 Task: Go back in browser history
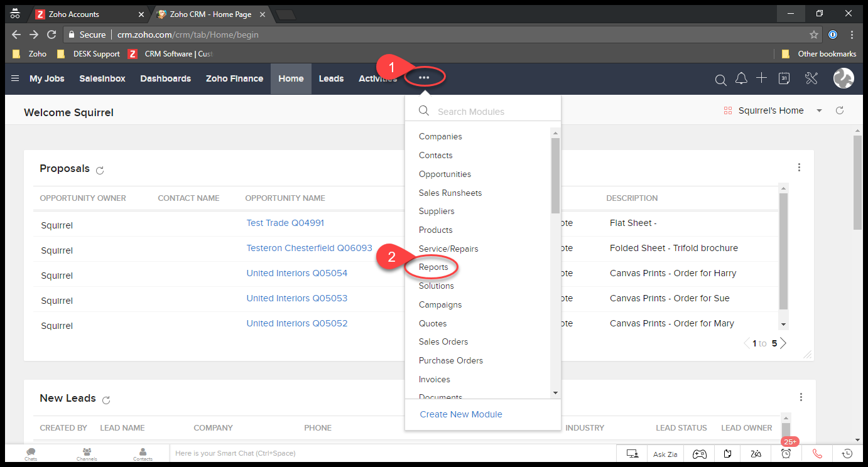16,35
